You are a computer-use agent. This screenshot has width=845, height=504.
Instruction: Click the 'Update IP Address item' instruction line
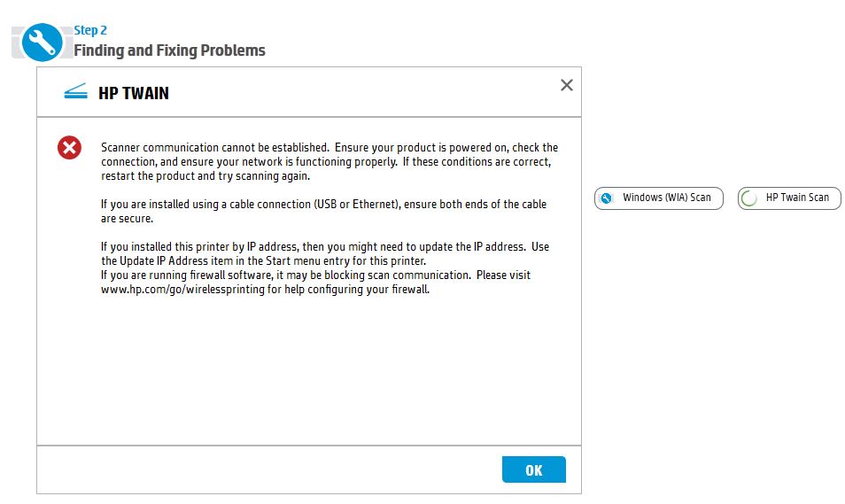(264, 261)
